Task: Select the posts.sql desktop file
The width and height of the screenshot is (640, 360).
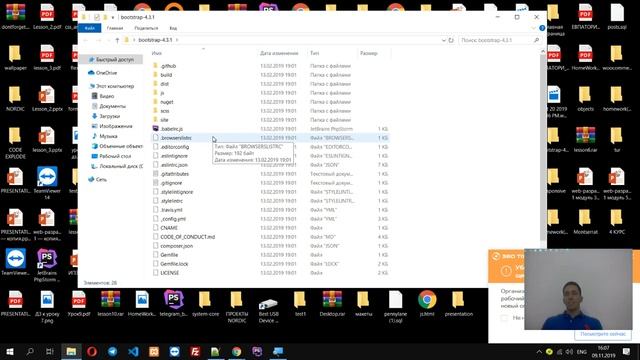Action: [x=617, y=17]
